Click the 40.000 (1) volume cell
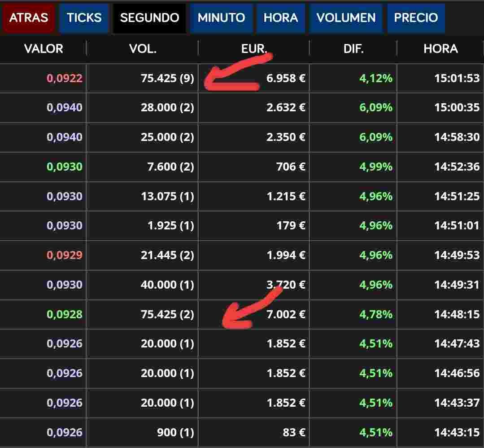This screenshot has height=448, width=484. pyautogui.click(x=167, y=285)
